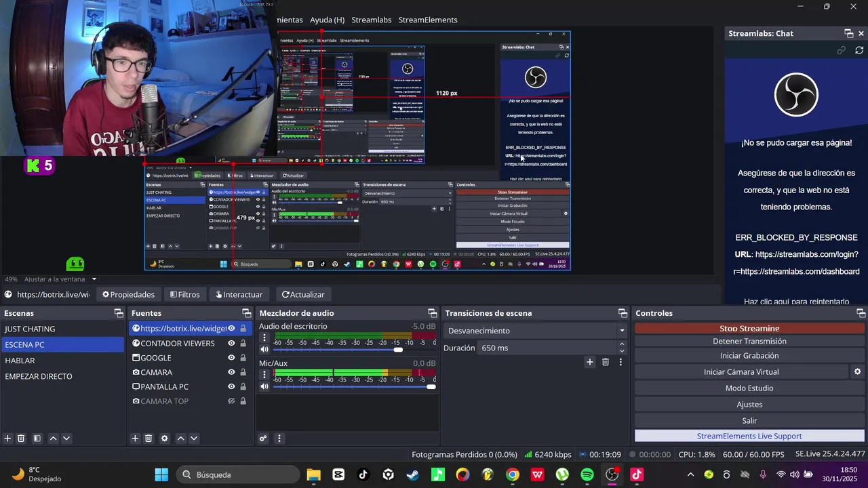This screenshot has height=488, width=868.
Task: Open source Propiedades button in toolbar
Action: [x=128, y=294]
